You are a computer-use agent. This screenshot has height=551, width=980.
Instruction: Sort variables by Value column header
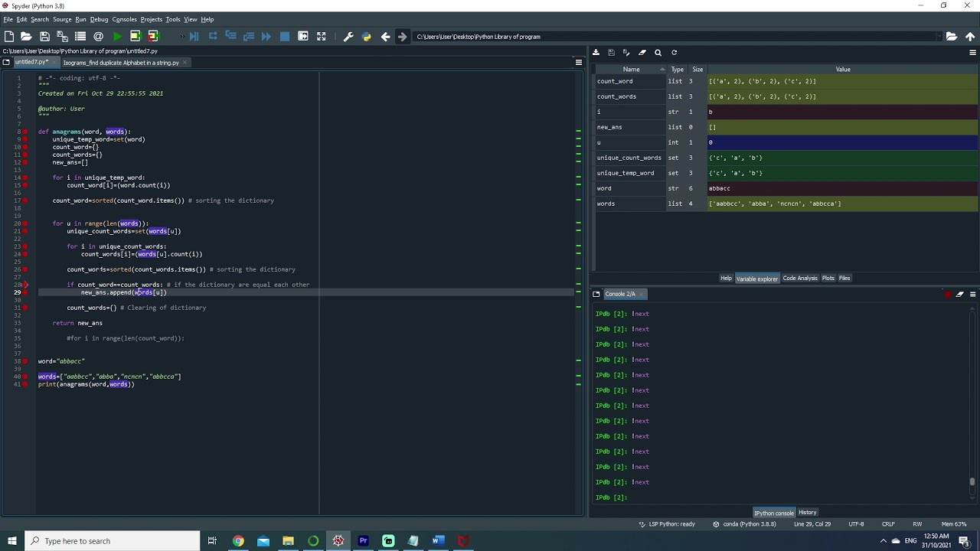pos(843,70)
